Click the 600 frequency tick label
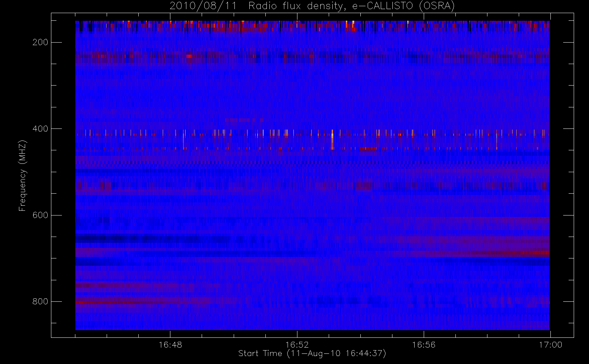Viewport: 589px width, 364px height. [x=40, y=215]
